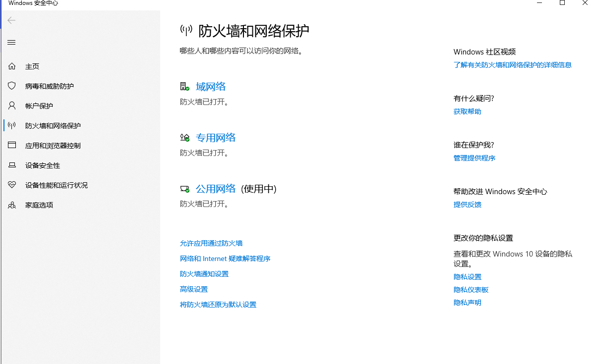Go to 病毒和威胁防护 section

click(50, 86)
